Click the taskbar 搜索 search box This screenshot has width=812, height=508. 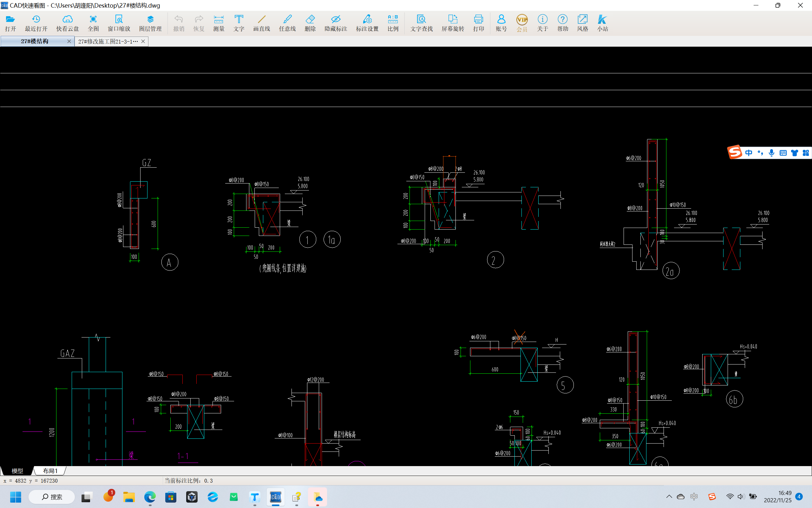tap(52, 497)
